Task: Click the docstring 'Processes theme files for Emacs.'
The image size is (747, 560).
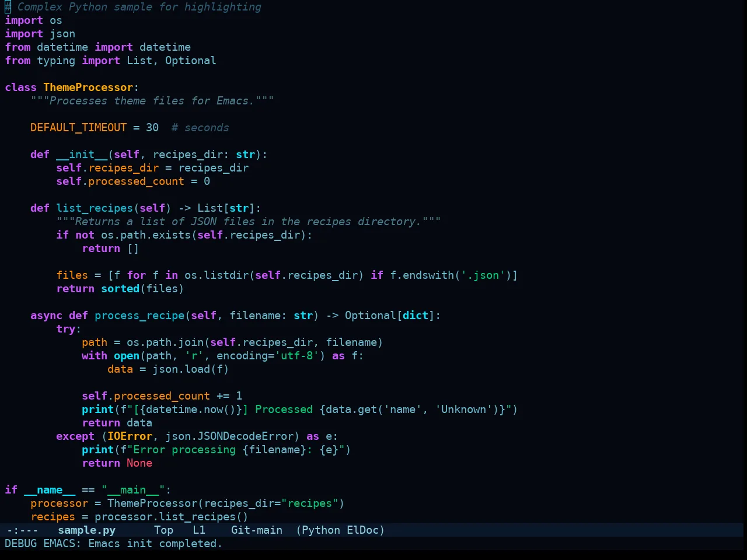Action: coord(152,101)
